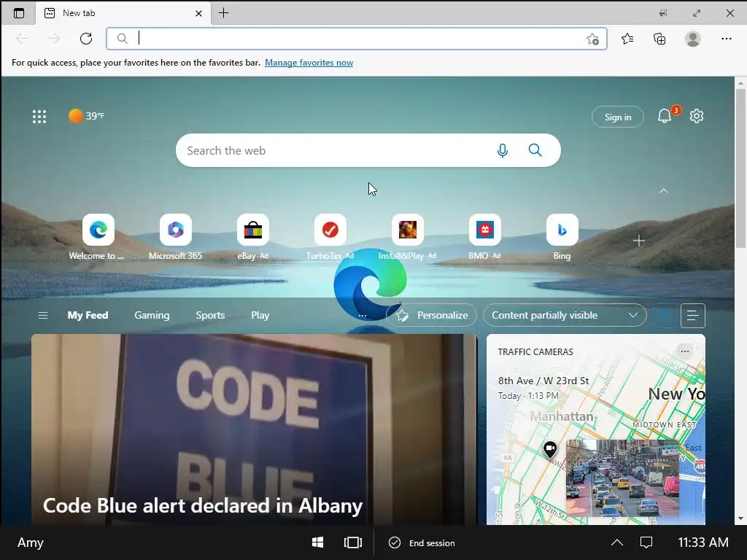The image size is (747, 560).
Task: Open the notifications bell
Action: (x=665, y=116)
